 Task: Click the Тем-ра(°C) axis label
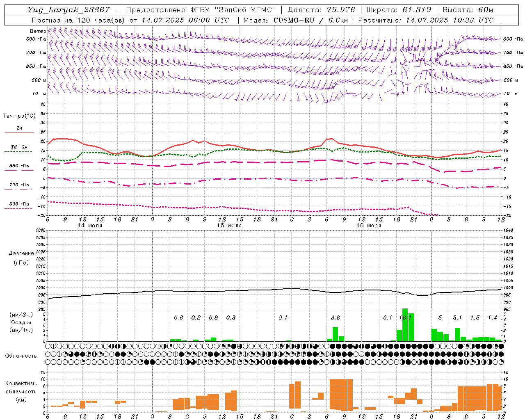click(19, 116)
